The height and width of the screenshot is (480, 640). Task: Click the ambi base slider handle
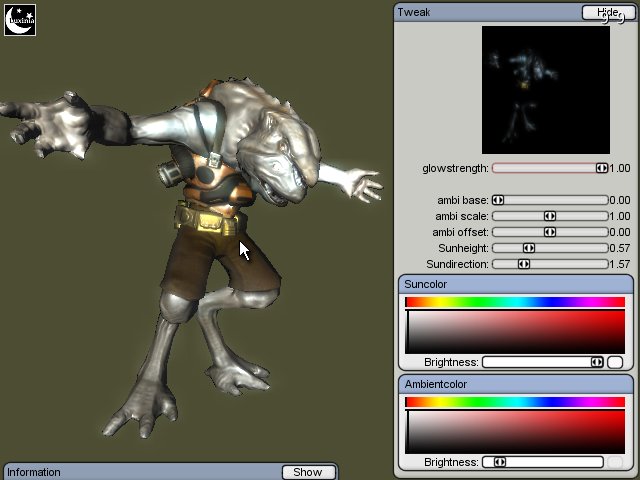(497, 200)
